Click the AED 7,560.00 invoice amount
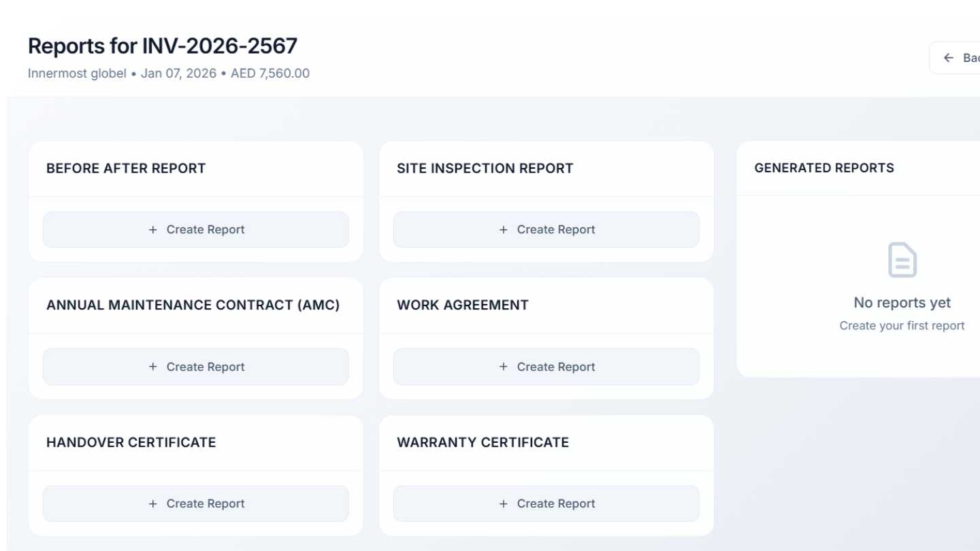This screenshot has width=980, height=551. 270,73
